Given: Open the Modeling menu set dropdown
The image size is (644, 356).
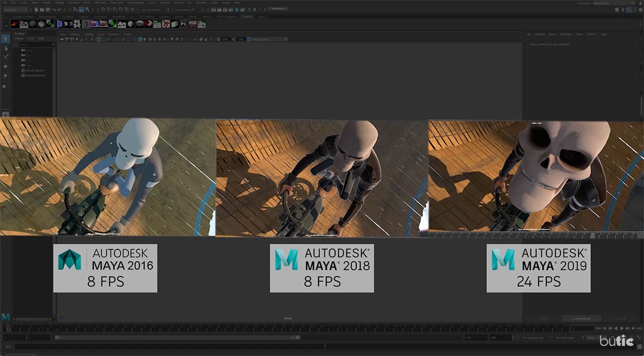Looking at the screenshot, I should click(x=15, y=10).
